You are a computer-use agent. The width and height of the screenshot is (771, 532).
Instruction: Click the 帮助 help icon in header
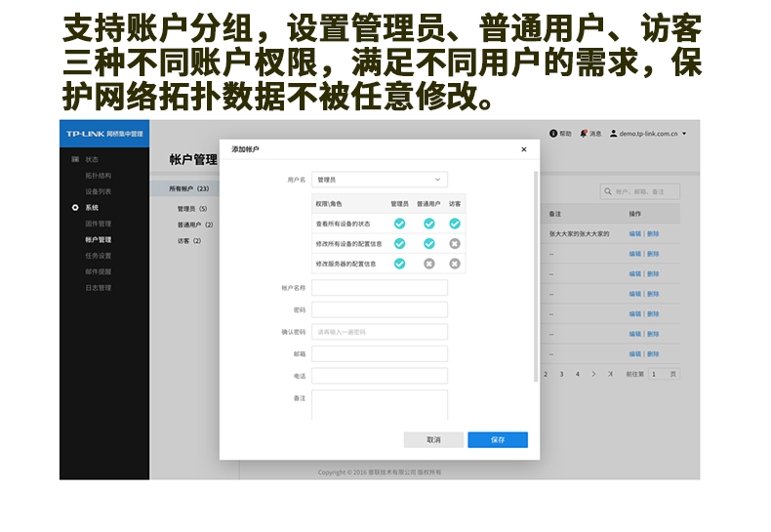coord(553,134)
